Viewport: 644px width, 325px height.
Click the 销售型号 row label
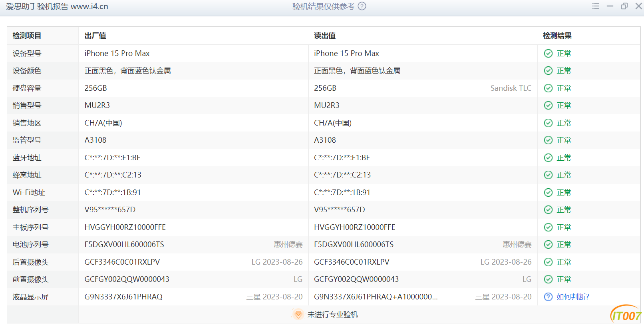pos(27,106)
